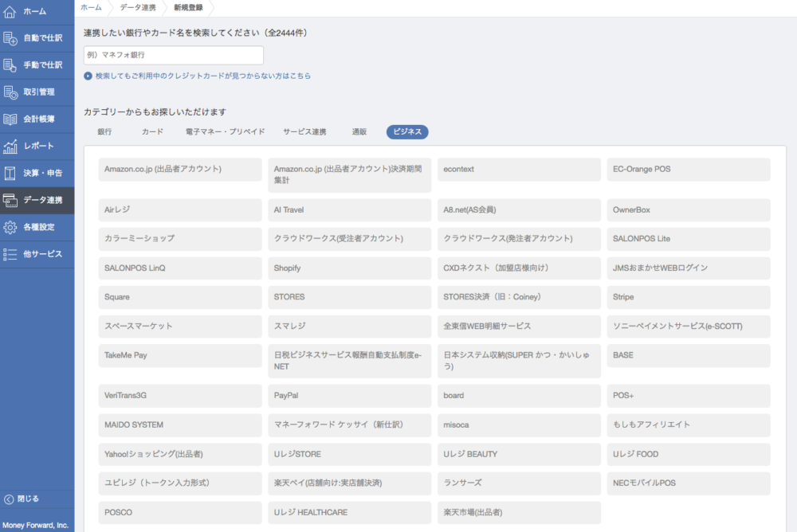Choose the Airレジ service
This screenshot has width=797, height=532.
point(180,209)
